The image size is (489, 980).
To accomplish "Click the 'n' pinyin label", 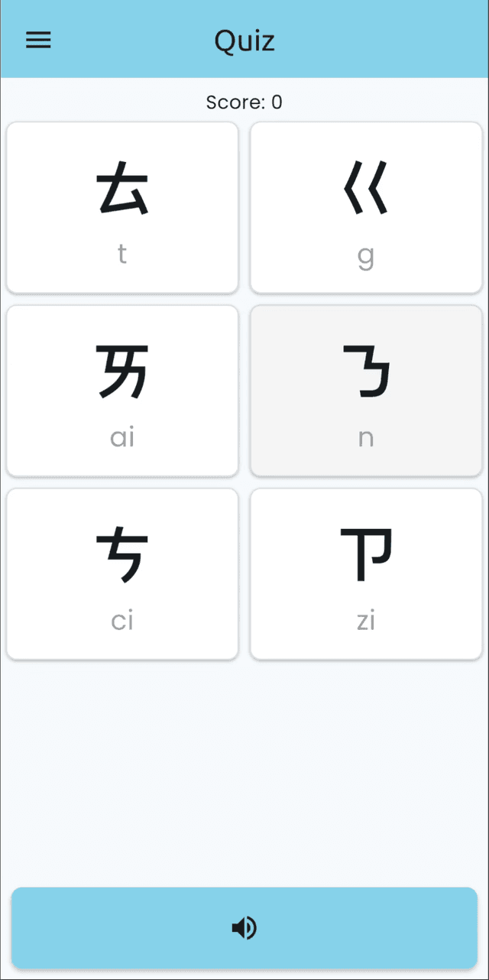I will tap(366, 438).
